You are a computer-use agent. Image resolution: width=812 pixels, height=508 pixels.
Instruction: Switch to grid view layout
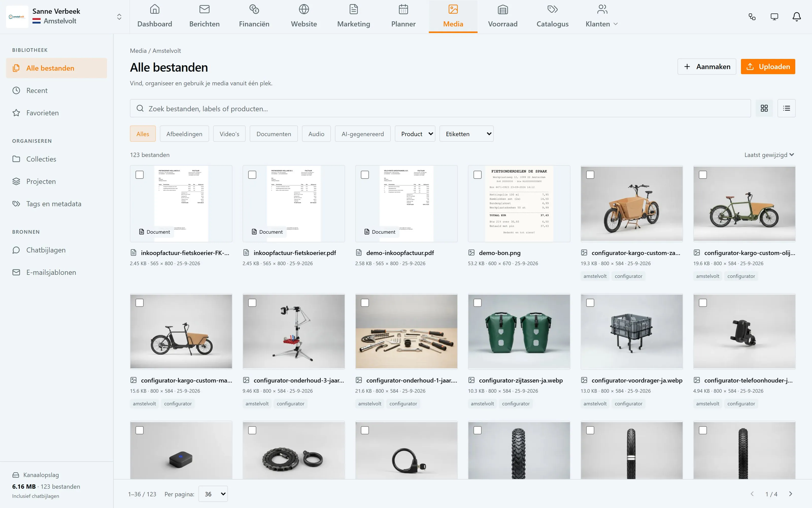(764, 108)
